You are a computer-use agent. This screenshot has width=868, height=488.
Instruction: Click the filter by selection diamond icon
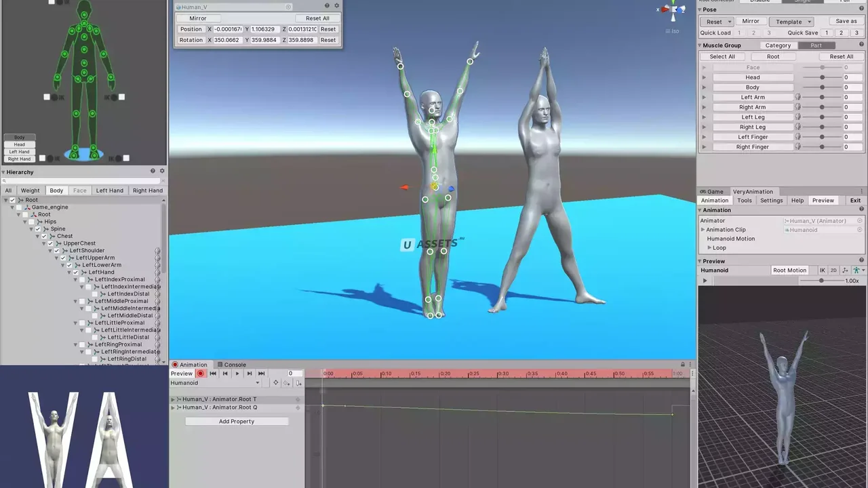(275, 383)
